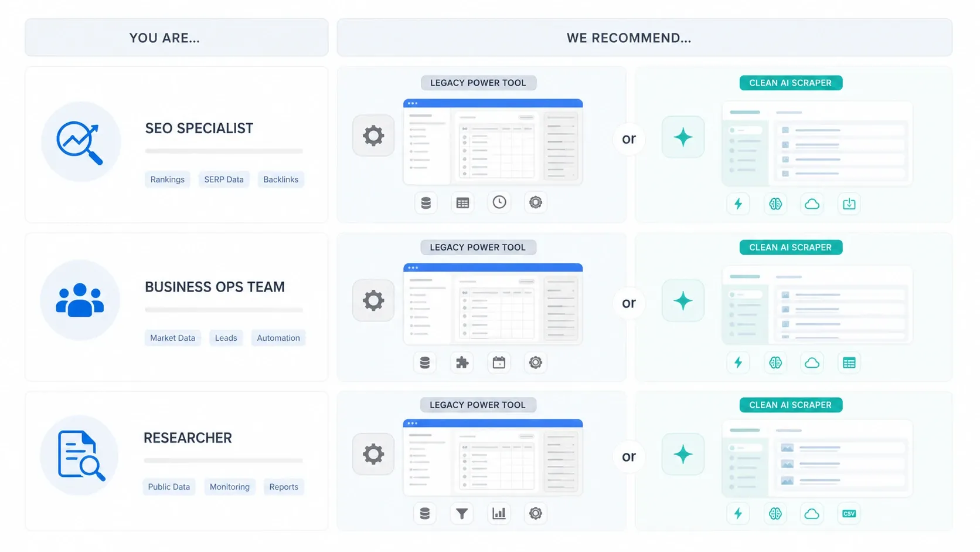
Task: Select the Backlinks tag
Action: [281, 180]
